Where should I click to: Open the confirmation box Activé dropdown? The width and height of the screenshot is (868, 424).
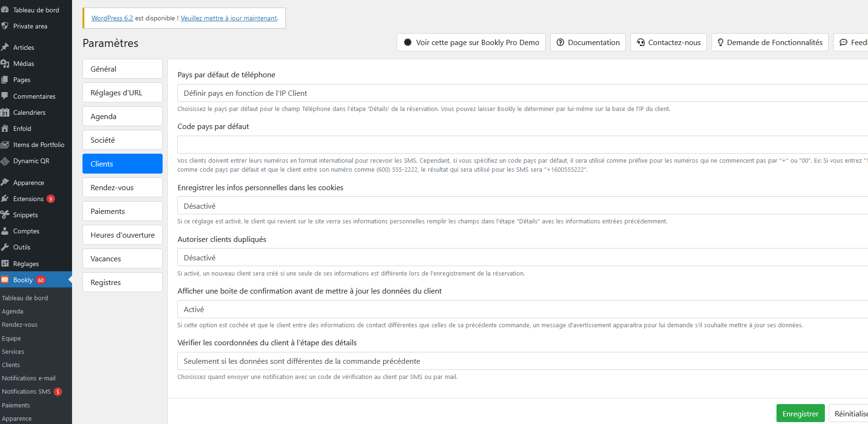[522, 309]
